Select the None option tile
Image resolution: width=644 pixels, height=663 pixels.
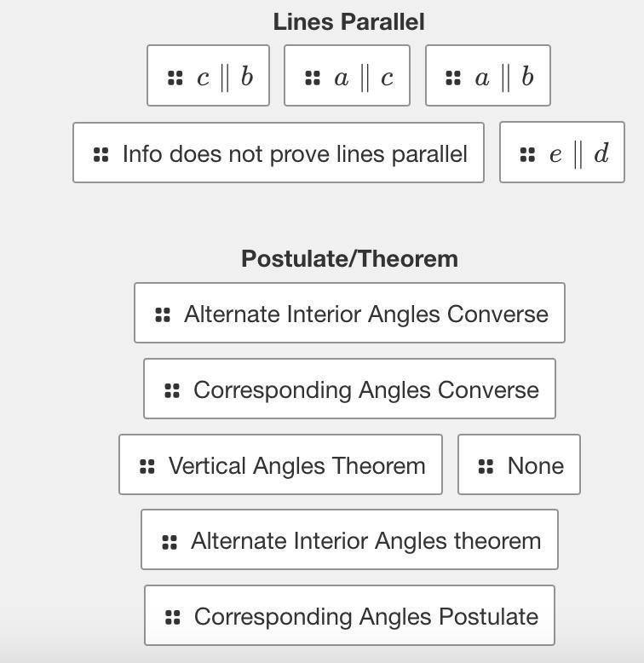pos(519,464)
